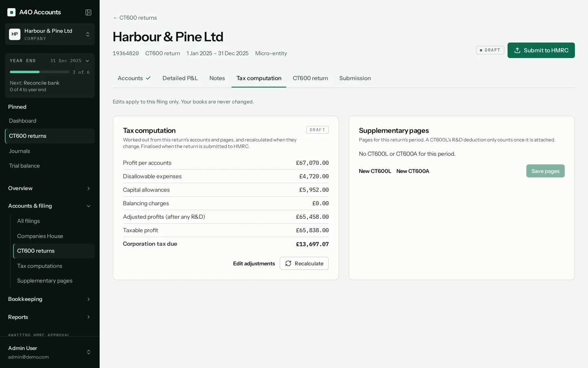
Task: Open Trial balance in pinned list
Action: pos(50,166)
